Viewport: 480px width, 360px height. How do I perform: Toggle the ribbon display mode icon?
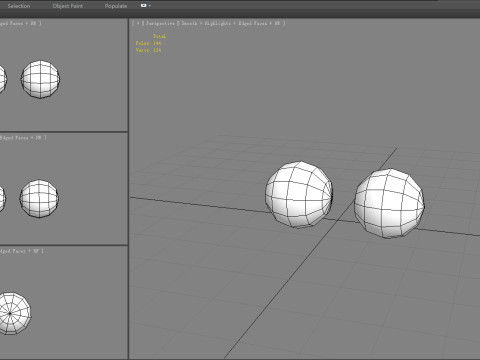(x=144, y=6)
